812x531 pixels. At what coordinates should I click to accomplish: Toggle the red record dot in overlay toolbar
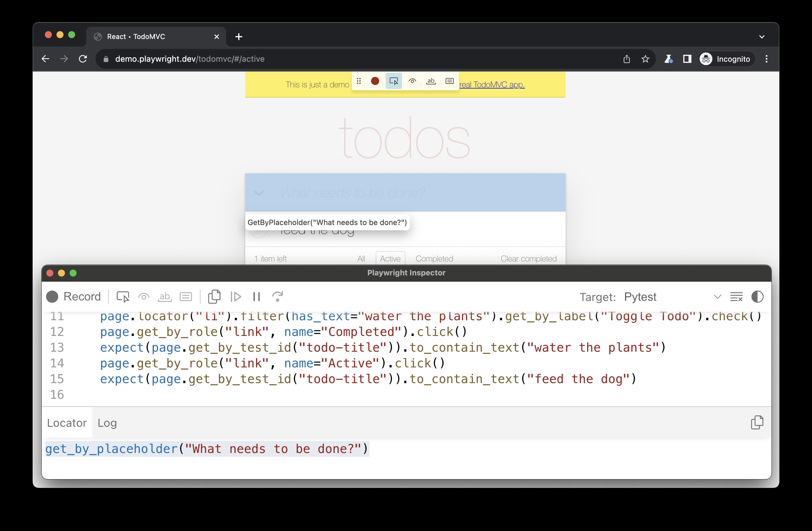pos(375,81)
